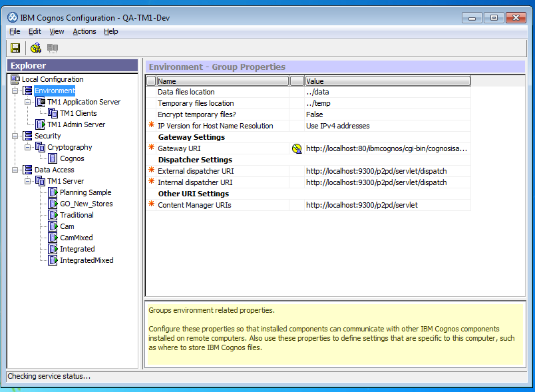
Task: Click the TM1 Server node icon
Action: [x=41, y=181]
